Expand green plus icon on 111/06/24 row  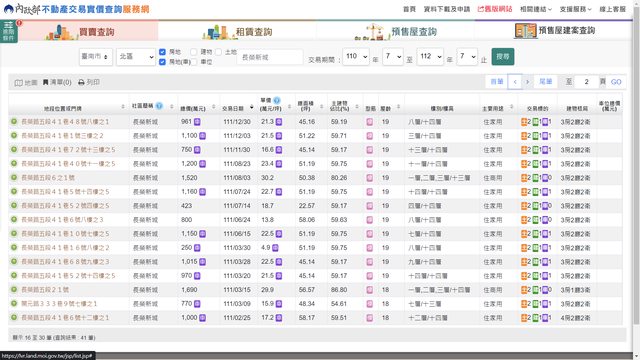14,220
